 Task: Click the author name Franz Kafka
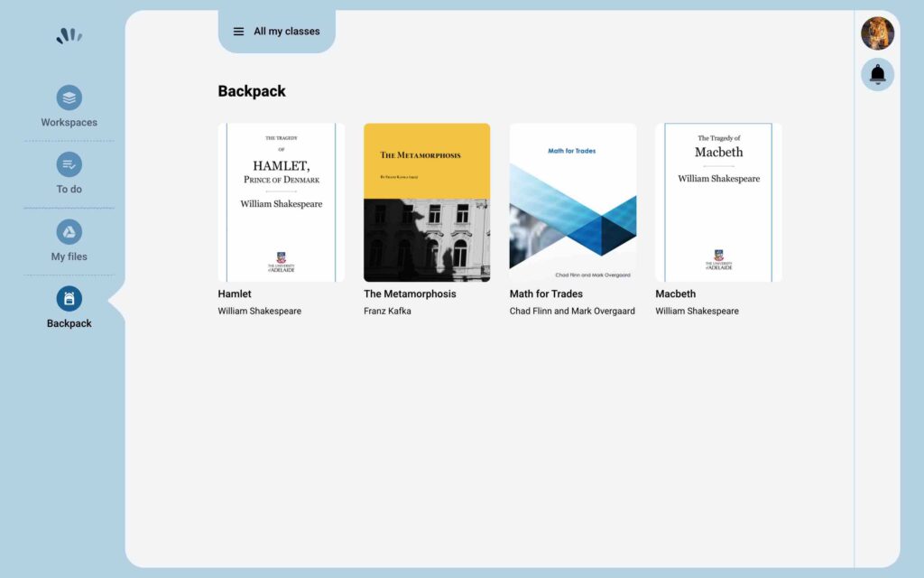(x=388, y=311)
